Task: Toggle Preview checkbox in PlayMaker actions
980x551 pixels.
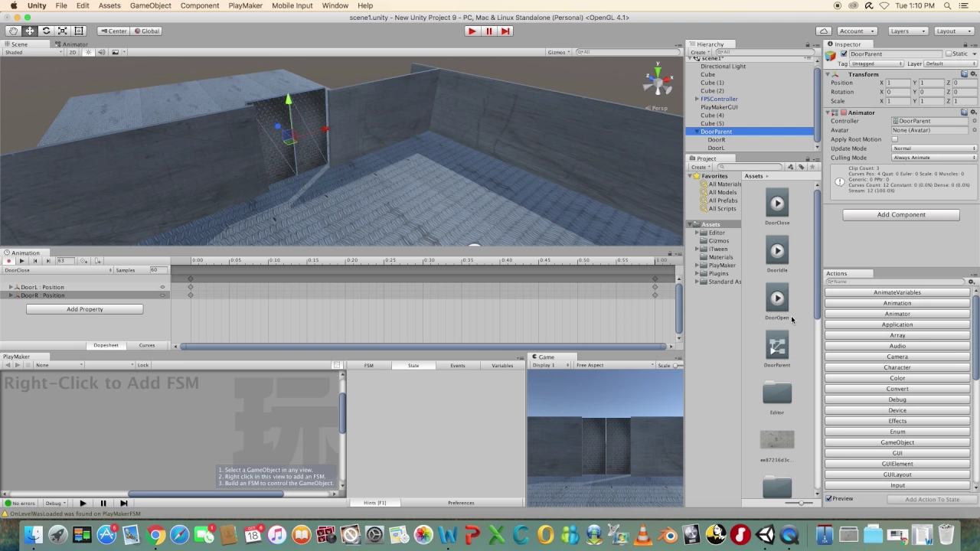Action: coord(829,499)
